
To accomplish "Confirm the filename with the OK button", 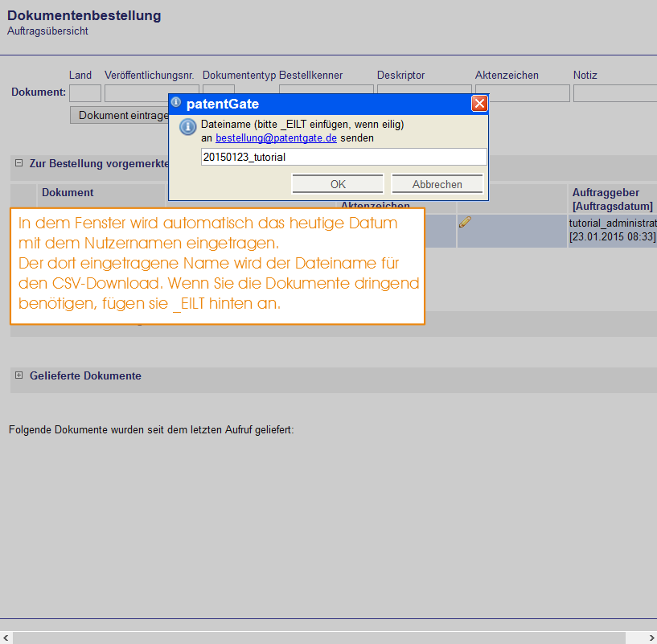I will pos(338,184).
